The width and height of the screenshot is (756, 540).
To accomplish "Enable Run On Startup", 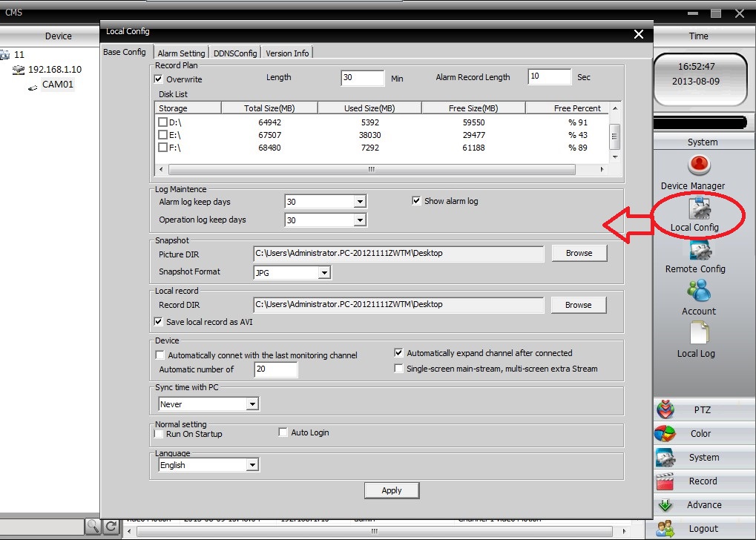I will click(158, 434).
